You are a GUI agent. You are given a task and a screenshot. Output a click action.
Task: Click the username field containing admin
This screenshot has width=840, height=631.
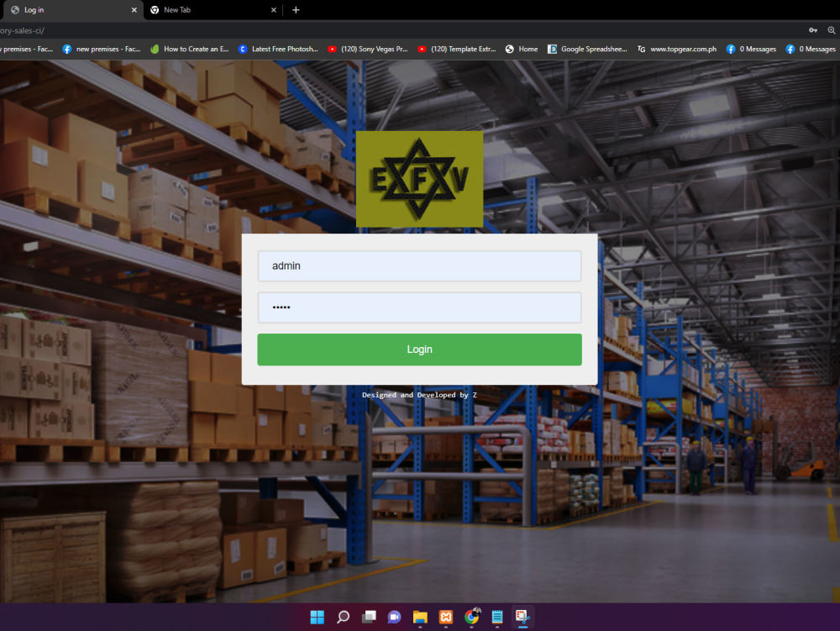click(419, 266)
